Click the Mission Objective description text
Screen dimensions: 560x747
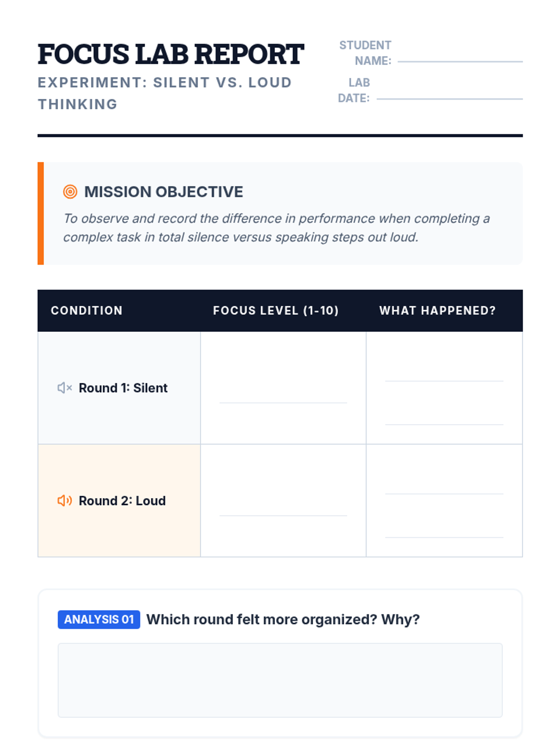[276, 228]
